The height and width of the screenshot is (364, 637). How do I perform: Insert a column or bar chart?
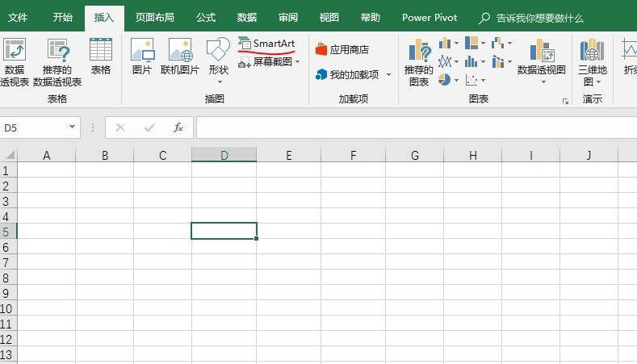pyautogui.click(x=445, y=43)
